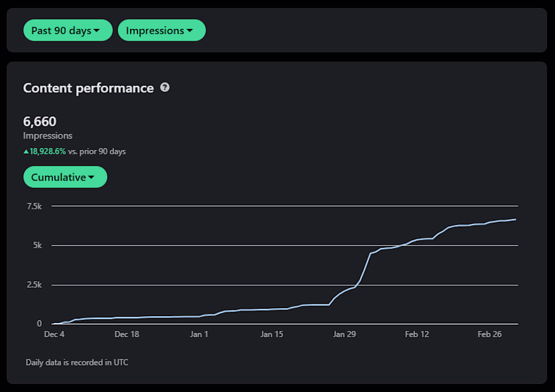Screen dimensions: 555x392
Task: Click the Jan 29 x-axis label
Action: [x=344, y=335]
